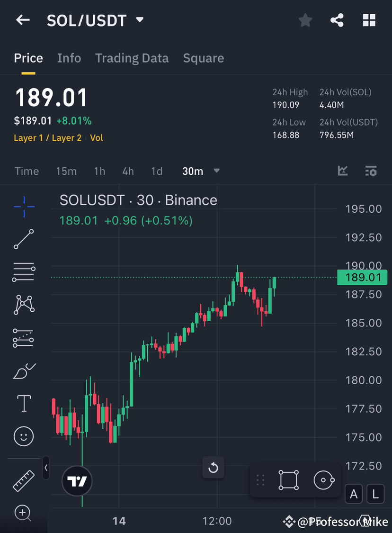Image resolution: width=392 pixels, height=533 pixels.
Task: Select the 1h timeframe
Action: tap(99, 171)
